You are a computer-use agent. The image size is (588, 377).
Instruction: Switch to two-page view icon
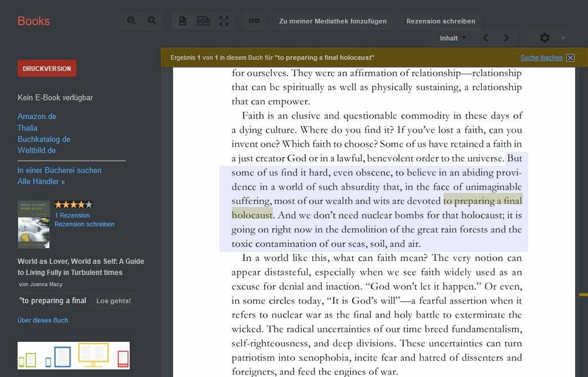tap(203, 21)
